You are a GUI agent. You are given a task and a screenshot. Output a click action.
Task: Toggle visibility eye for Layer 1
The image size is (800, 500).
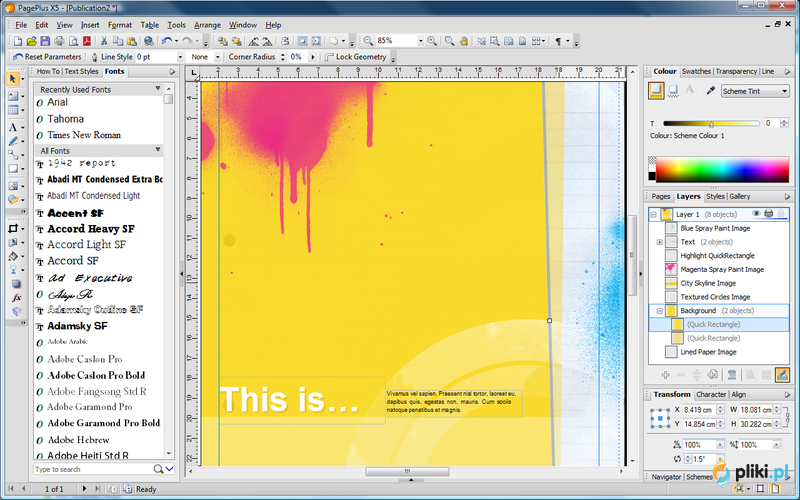point(756,214)
